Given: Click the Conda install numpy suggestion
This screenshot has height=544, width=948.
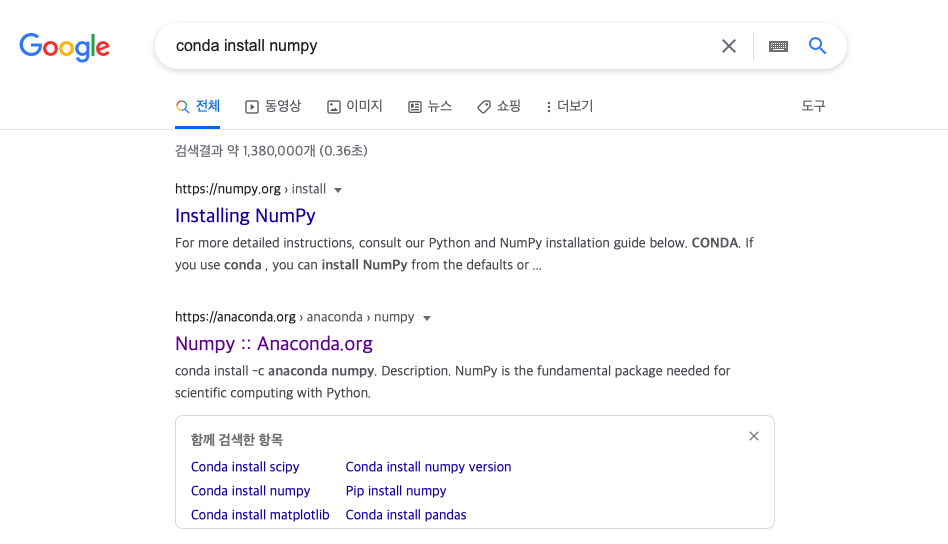Looking at the screenshot, I should tap(250, 491).
